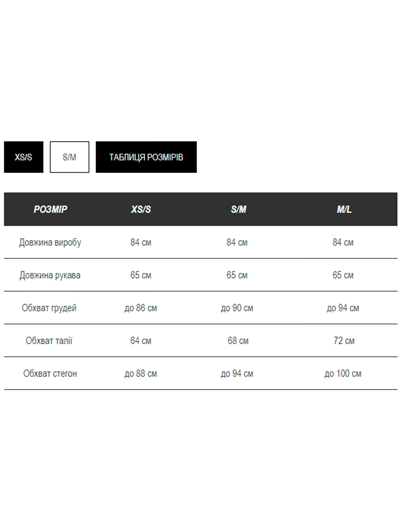Click the Обхват стегон row label
The width and height of the screenshot is (399, 532).
pyautogui.click(x=50, y=374)
